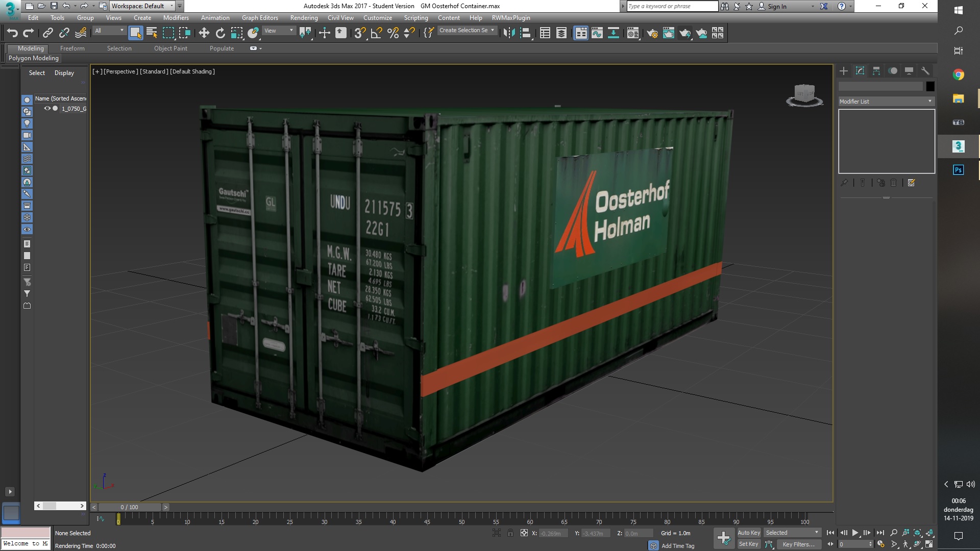Open the Rendering menu
This screenshot has width=980, height=551.
(304, 18)
